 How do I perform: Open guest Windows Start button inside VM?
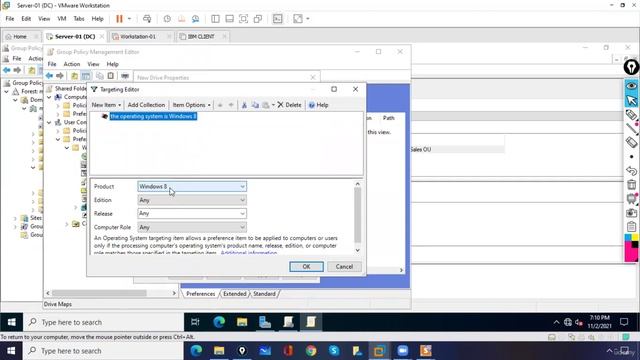click(x=11, y=322)
